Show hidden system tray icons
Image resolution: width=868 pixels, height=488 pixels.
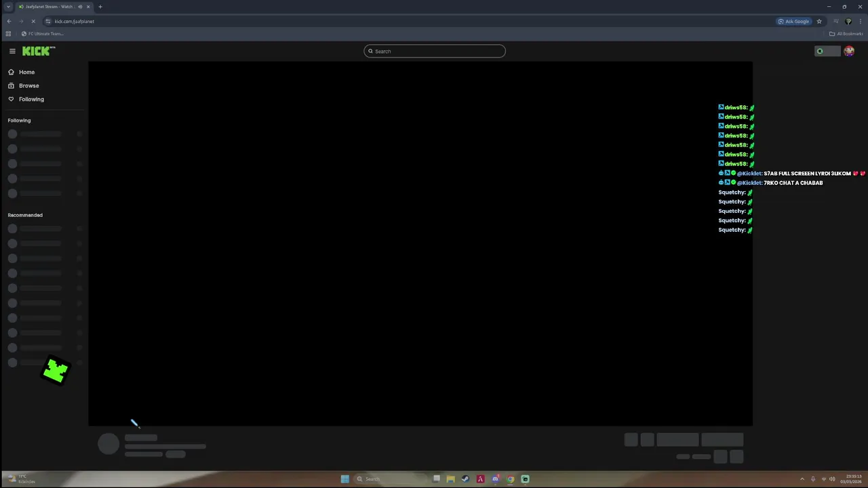click(x=802, y=479)
